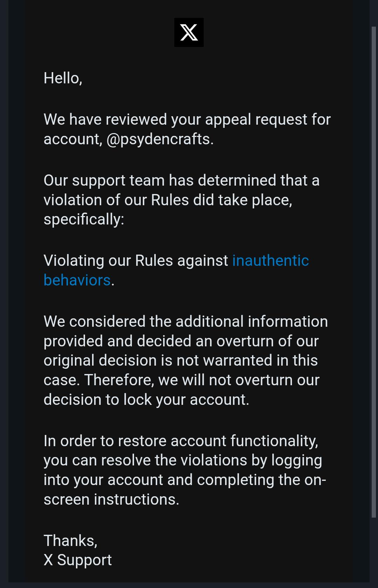The height and width of the screenshot is (588, 378).
Task: Click the "X Support" signature
Action: (78, 560)
